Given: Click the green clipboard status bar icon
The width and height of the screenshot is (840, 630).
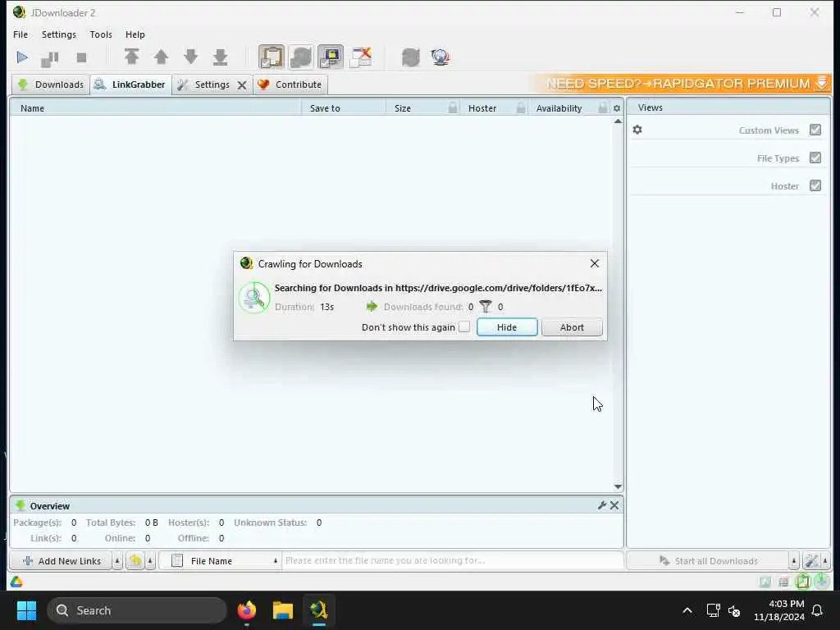Looking at the screenshot, I should click(802, 582).
